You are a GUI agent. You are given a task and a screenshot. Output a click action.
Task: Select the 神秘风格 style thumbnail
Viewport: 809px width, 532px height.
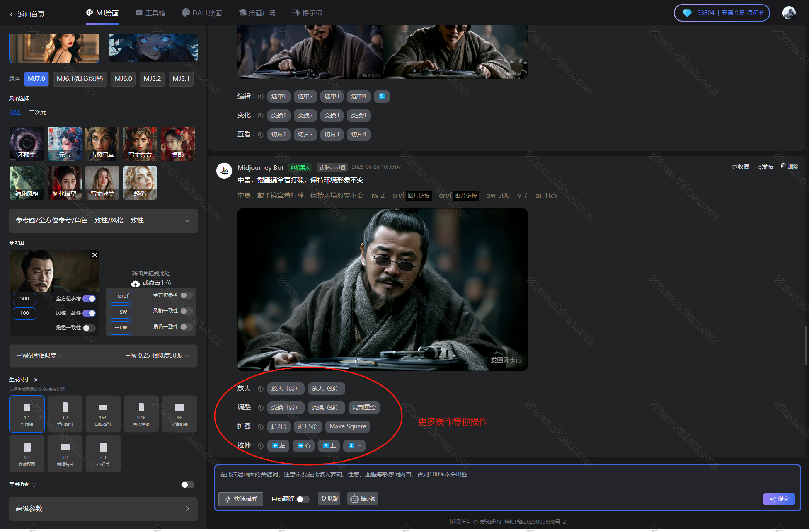coord(27,183)
